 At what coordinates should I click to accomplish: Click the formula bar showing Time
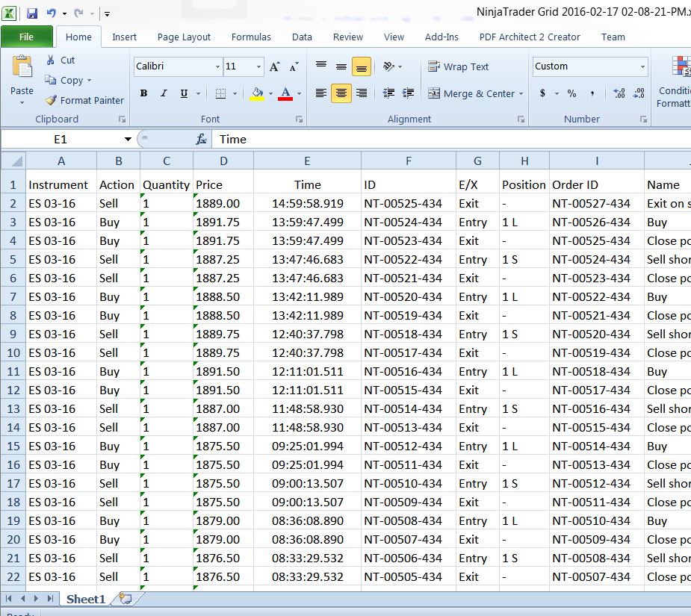(450, 140)
